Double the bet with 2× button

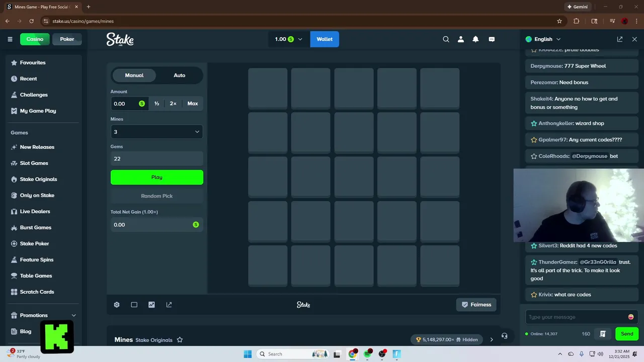pyautogui.click(x=173, y=104)
